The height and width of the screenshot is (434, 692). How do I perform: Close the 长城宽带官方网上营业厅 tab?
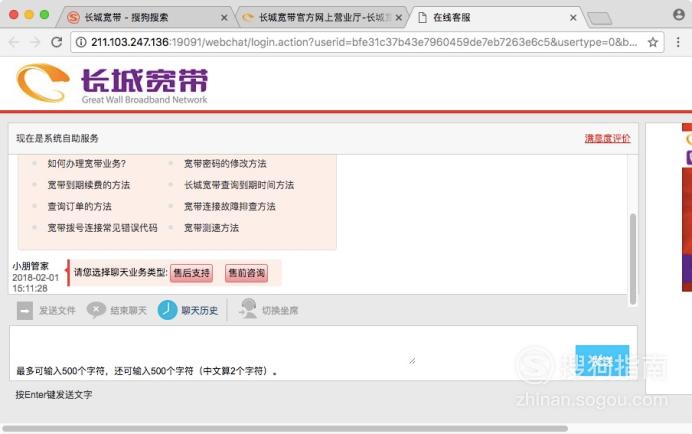399,18
